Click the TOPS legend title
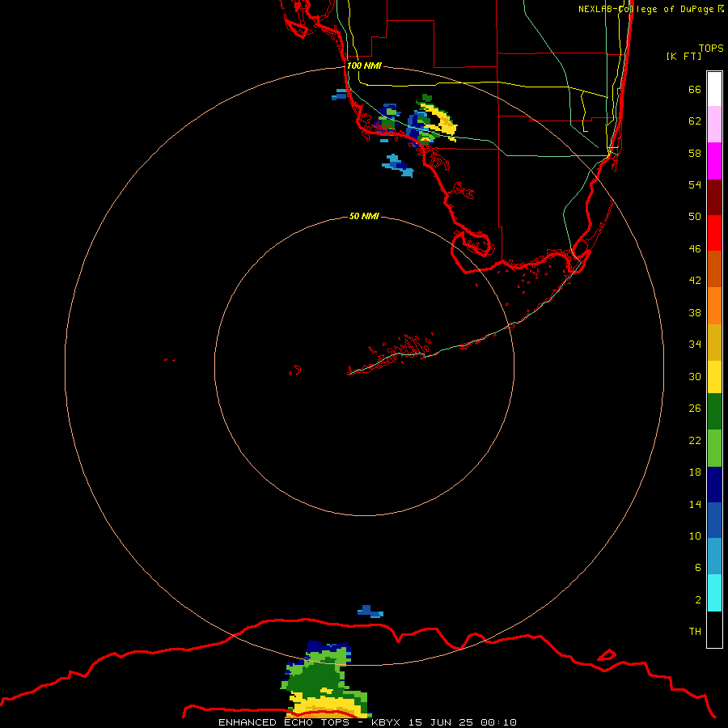 click(711, 48)
